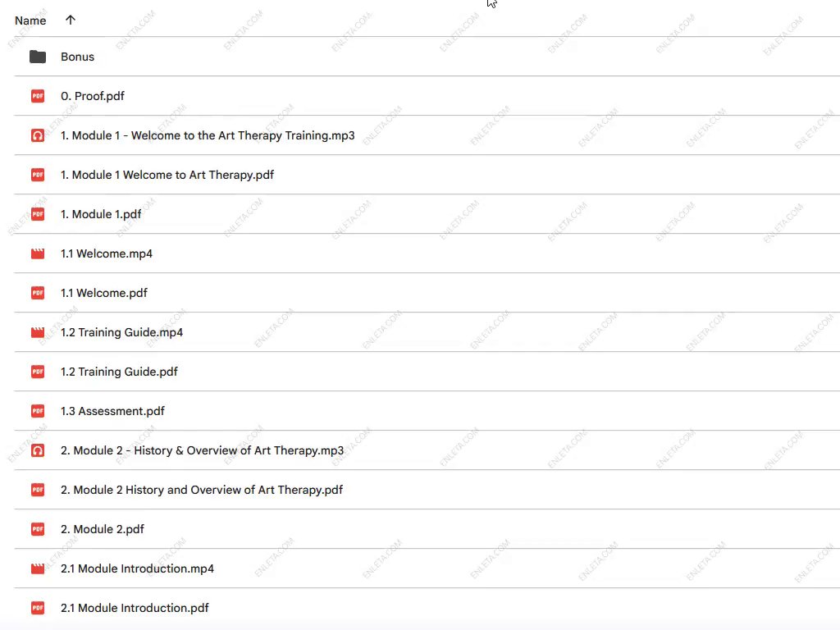Click PDF icon beside 2. Module 2.pdf
The image size is (840, 630).
(38, 529)
